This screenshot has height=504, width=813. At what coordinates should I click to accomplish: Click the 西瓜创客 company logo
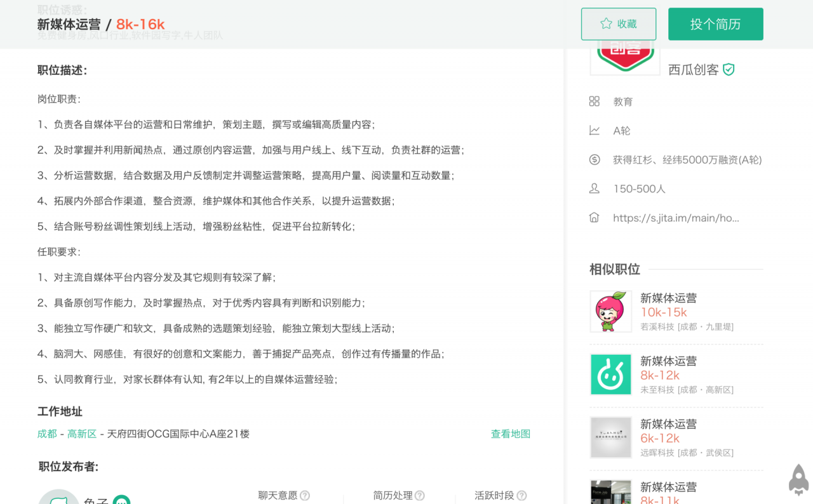pos(625,58)
